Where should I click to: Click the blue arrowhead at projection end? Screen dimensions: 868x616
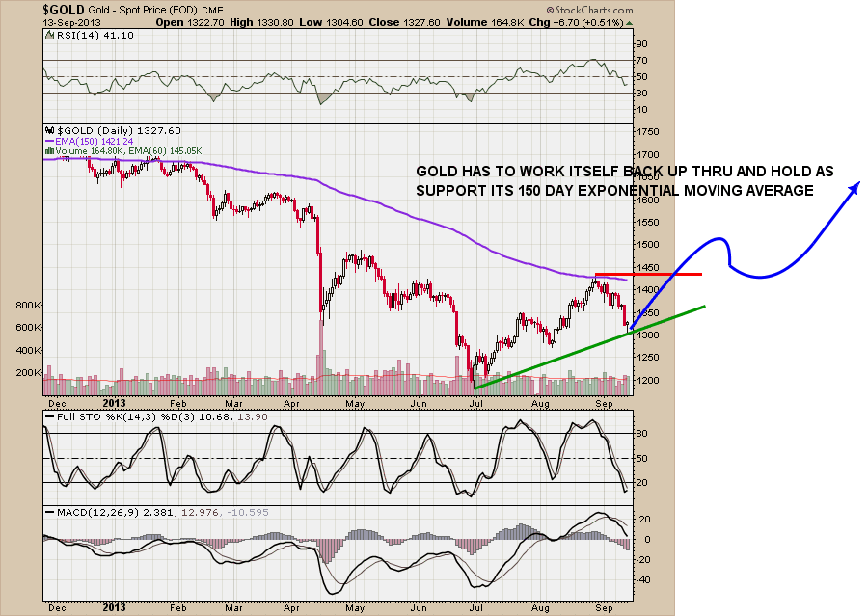[854, 187]
